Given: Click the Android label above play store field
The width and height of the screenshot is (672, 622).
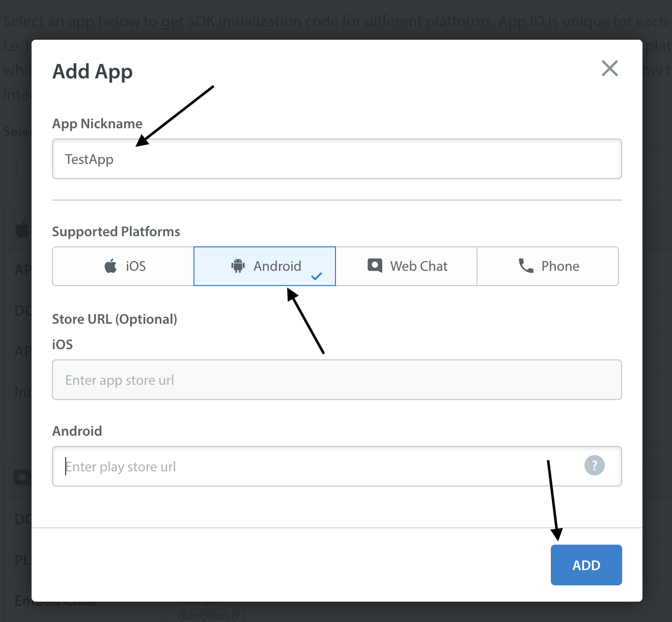Looking at the screenshot, I should click(77, 431).
